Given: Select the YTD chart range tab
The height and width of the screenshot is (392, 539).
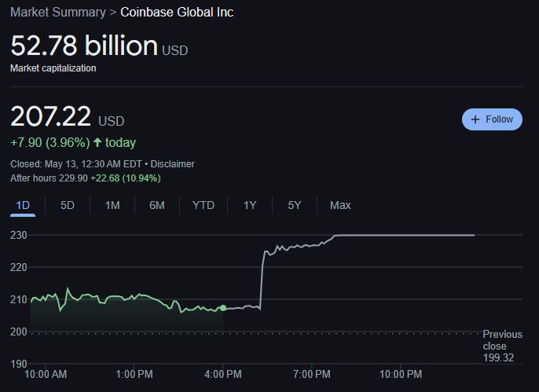Looking at the screenshot, I should (x=203, y=205).
